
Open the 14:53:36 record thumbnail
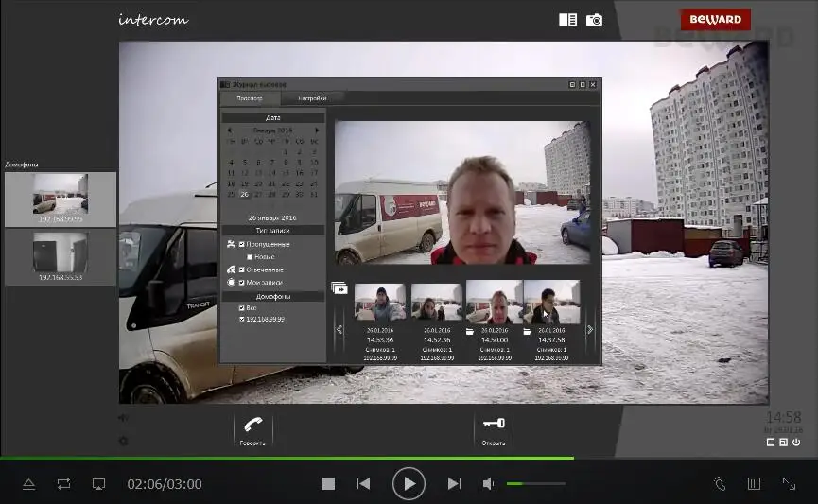(x=380, y=302)
